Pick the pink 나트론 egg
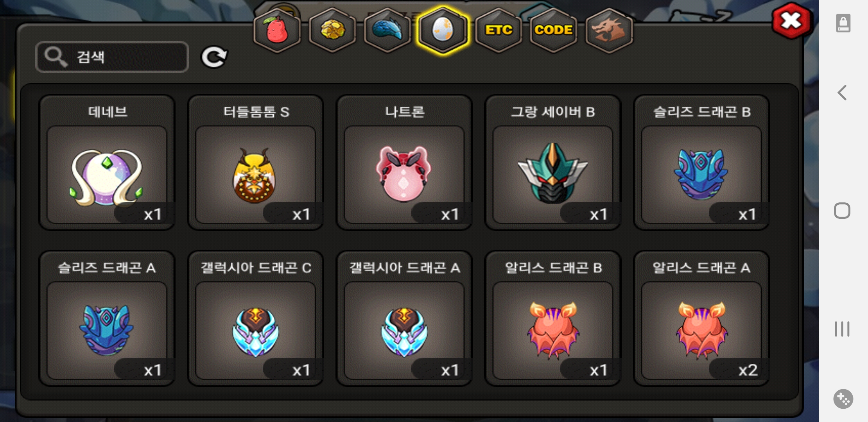The height and width of the screenshot is (422, 868). pos(404,162)
